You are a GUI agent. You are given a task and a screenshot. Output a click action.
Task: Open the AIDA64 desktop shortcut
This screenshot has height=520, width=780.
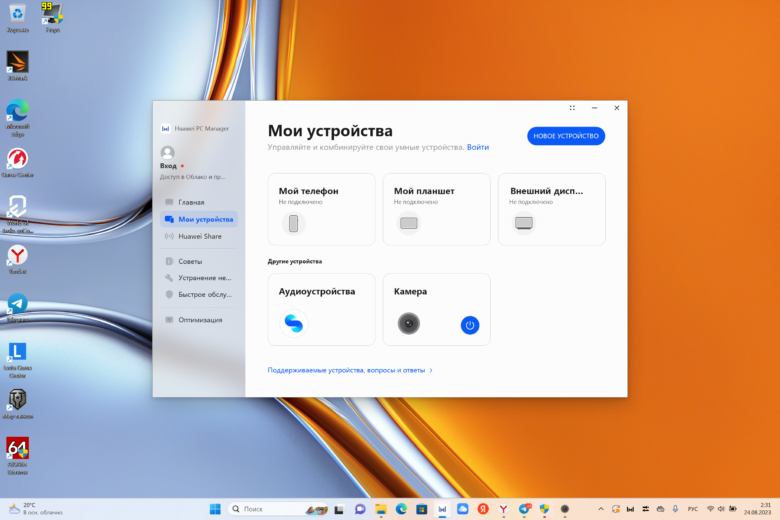pos(17,456)
